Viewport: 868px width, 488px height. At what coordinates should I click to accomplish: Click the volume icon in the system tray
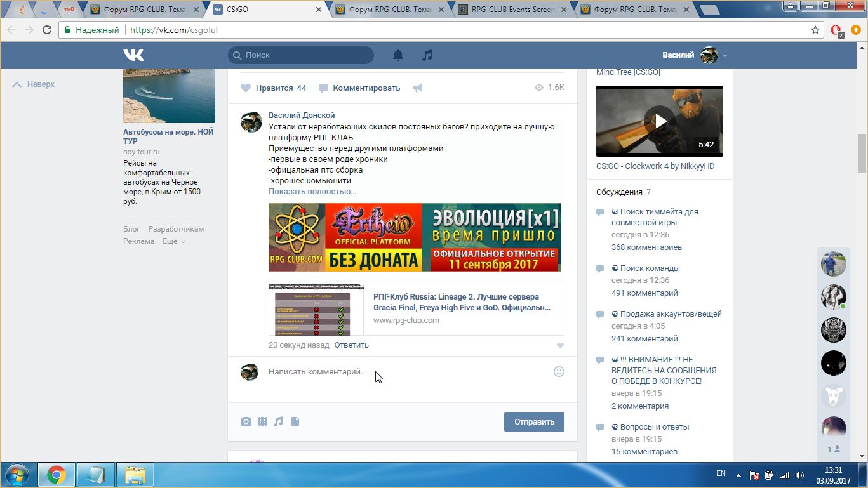[x=799, y=475]
